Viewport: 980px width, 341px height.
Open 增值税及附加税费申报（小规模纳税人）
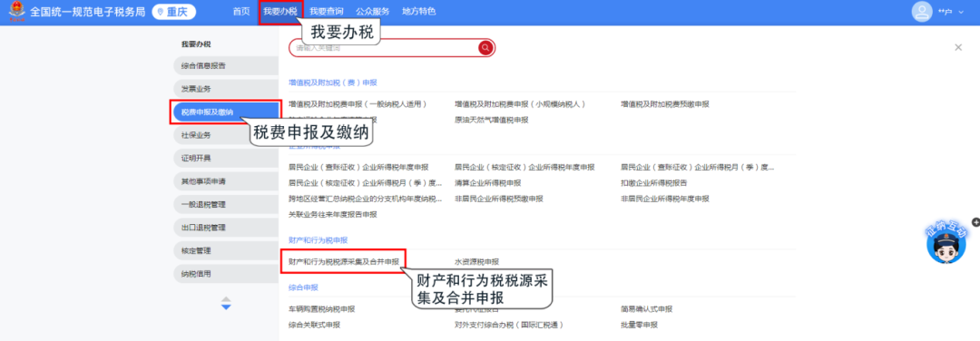[x=520, y=104]
